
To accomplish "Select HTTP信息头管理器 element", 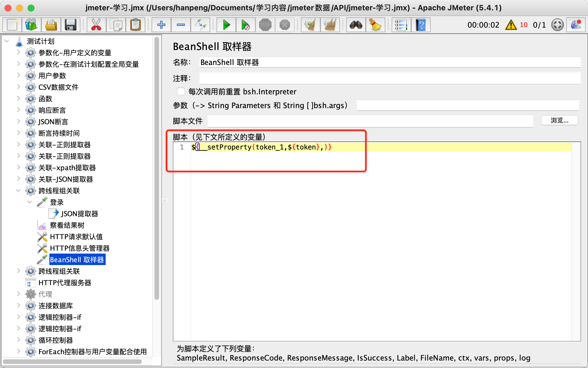I will [80, 248].
